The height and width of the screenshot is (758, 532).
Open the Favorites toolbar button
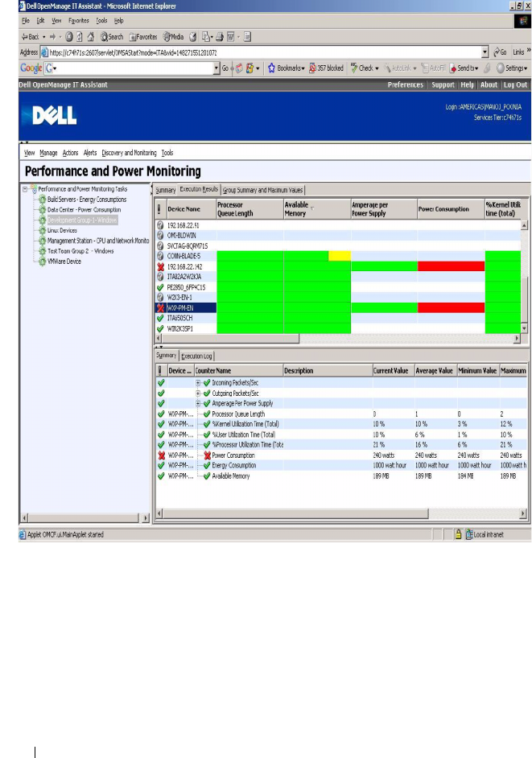(x=143, y=37)
